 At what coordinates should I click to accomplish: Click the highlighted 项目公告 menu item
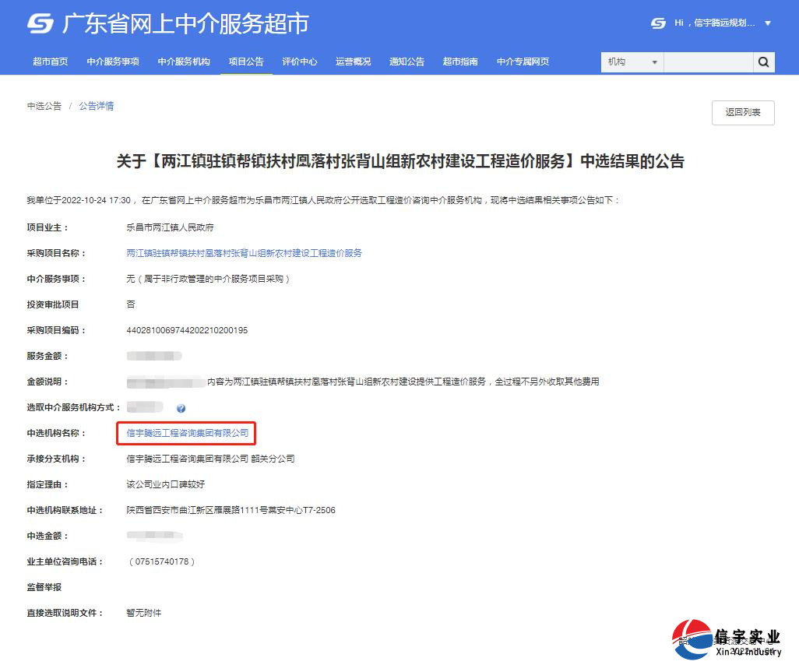click(246, 62)
